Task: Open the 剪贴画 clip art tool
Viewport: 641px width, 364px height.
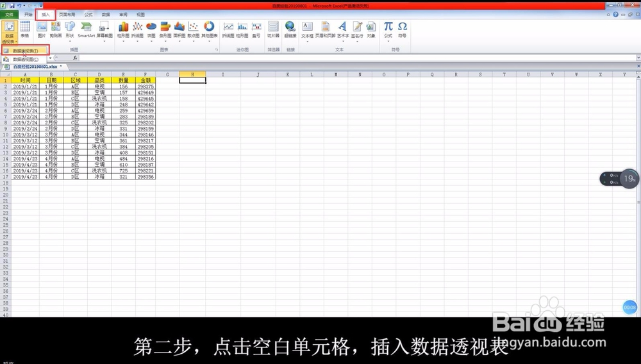Action: tap(56, 29)
